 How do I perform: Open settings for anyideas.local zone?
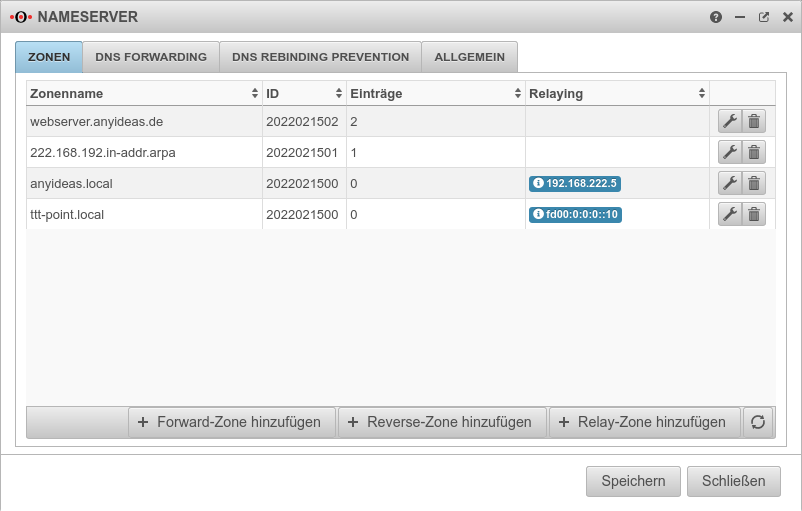(x=730, y=183)
